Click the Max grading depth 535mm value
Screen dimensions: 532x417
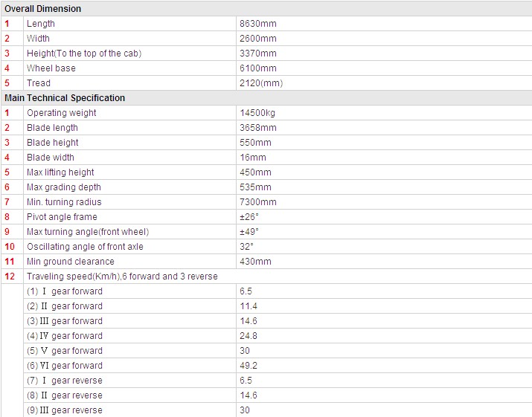tap(255, 187)
